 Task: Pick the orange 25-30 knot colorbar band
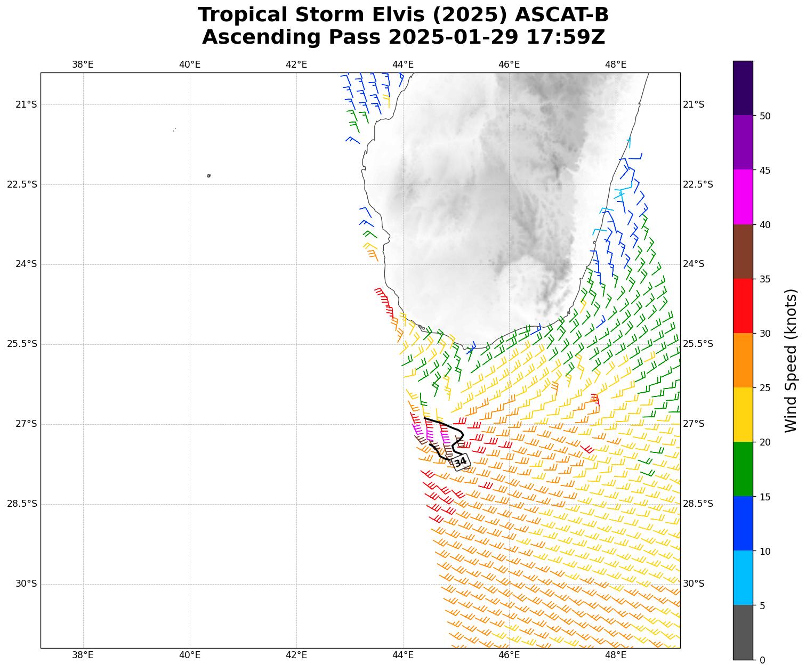pyautogui.click(x=743, y=360)
